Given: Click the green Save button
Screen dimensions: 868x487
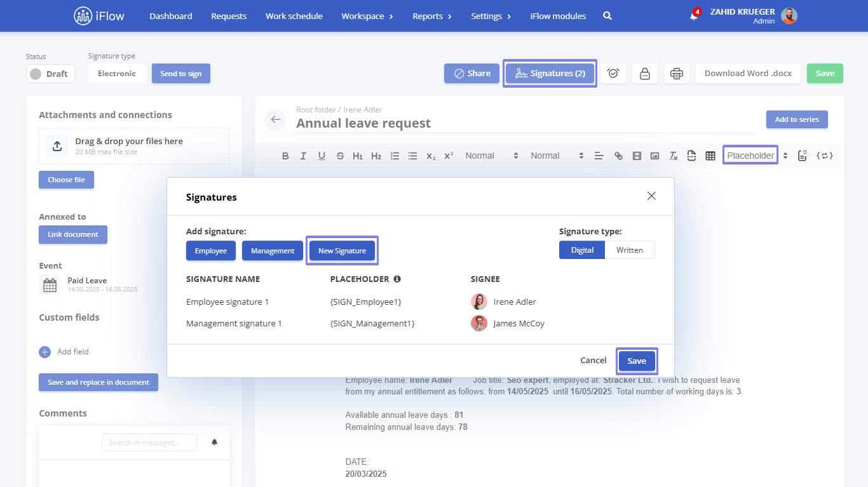Looking at the screenshot, I should click(825, 73).
